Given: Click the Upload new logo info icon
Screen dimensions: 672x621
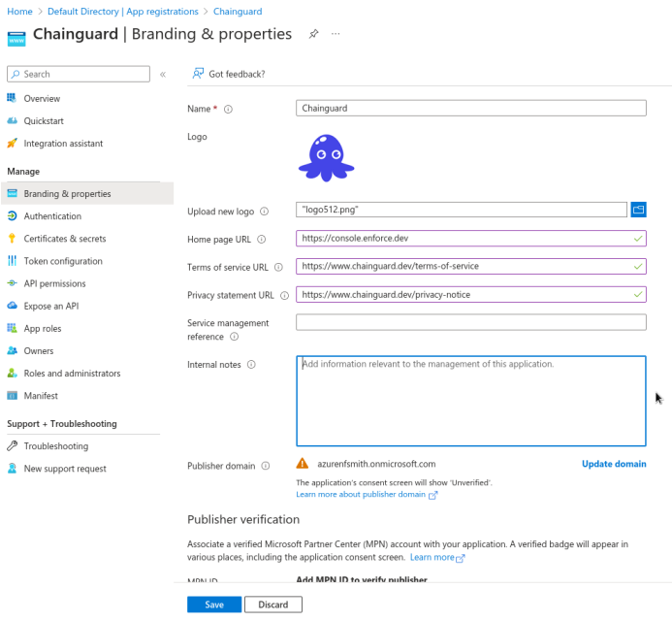Looking at the screenshot, I should pos(265,212).
